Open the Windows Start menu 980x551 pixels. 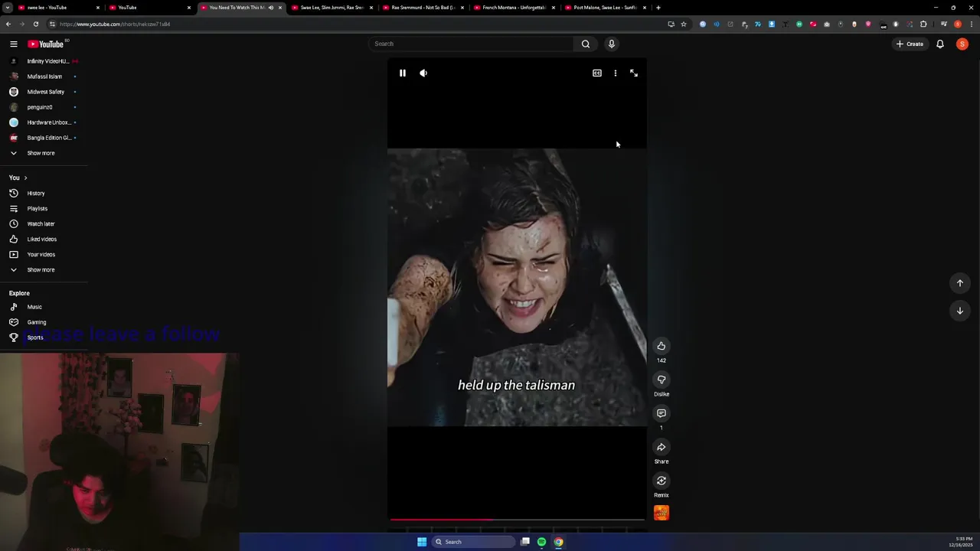(422, 542)
